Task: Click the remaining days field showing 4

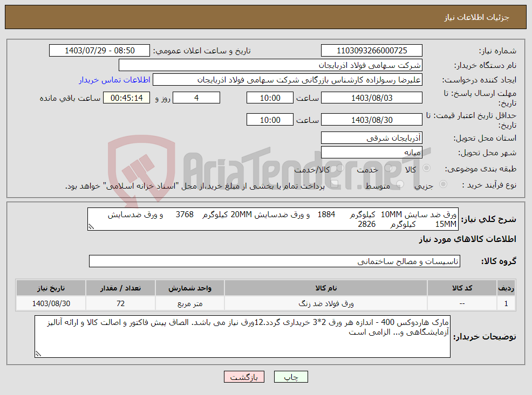Action: point(196,98)
